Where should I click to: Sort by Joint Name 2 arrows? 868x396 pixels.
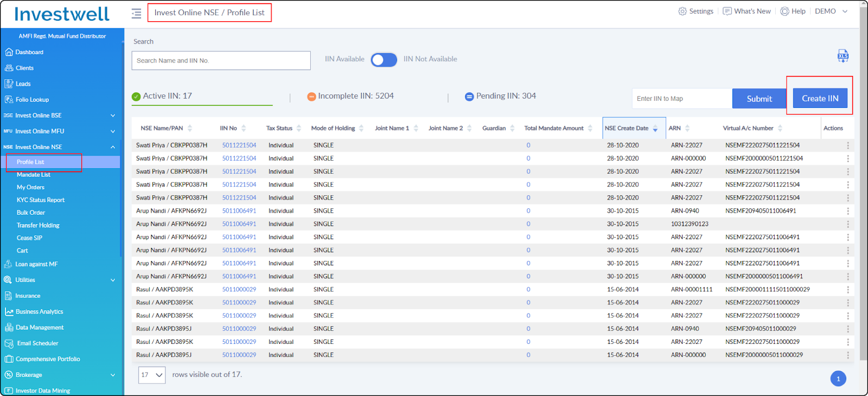[x=469, y=128]
